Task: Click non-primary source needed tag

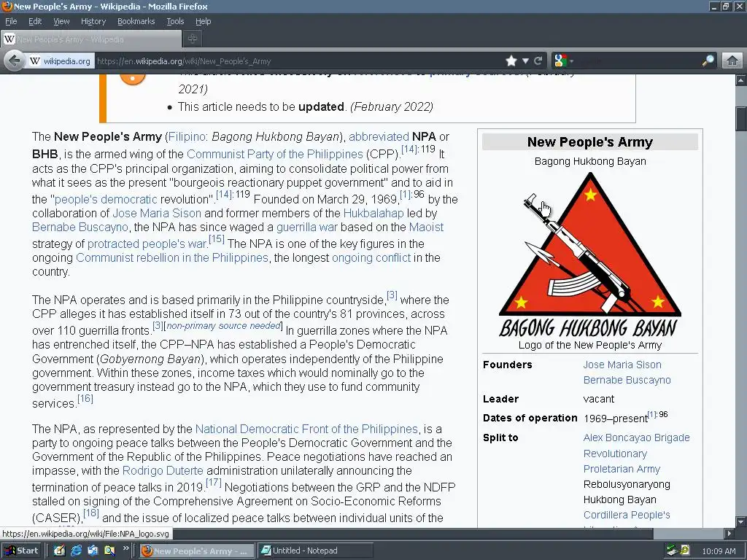Action: (223, 326)
